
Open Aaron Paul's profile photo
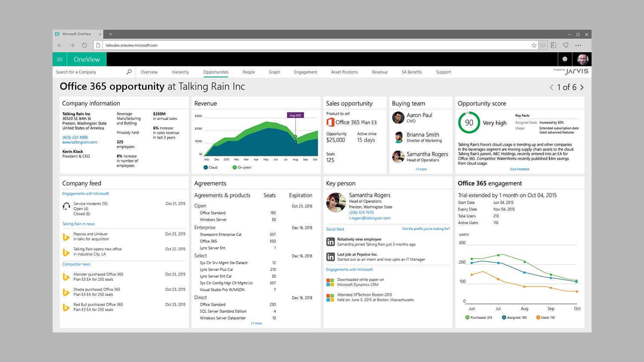point(398,118)
